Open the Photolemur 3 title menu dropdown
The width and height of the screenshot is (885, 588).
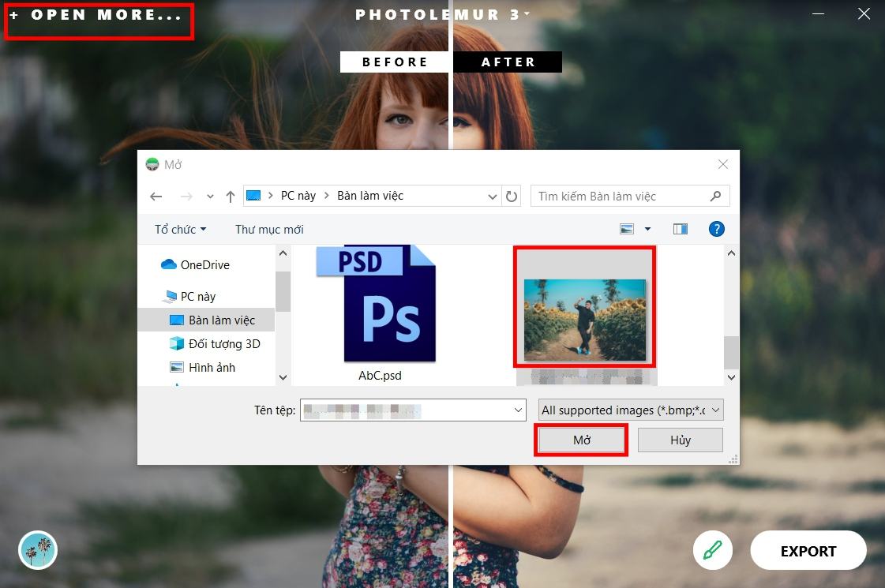[x=527, y=13]
